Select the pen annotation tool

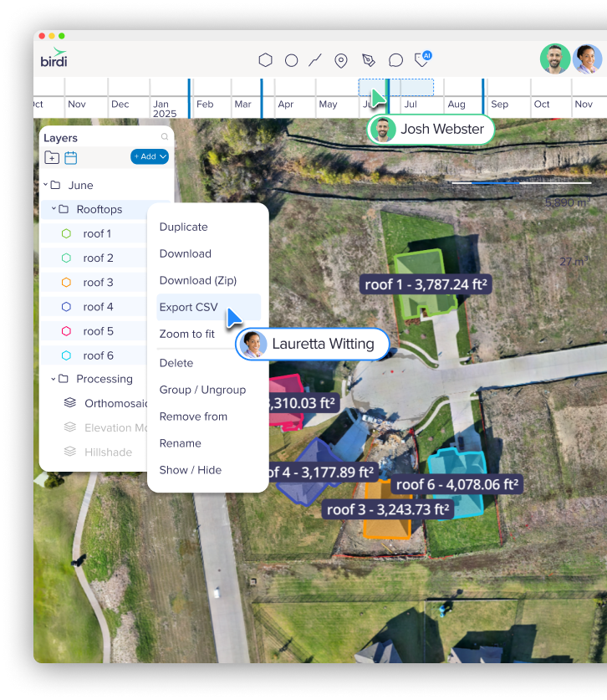point(369,60)
